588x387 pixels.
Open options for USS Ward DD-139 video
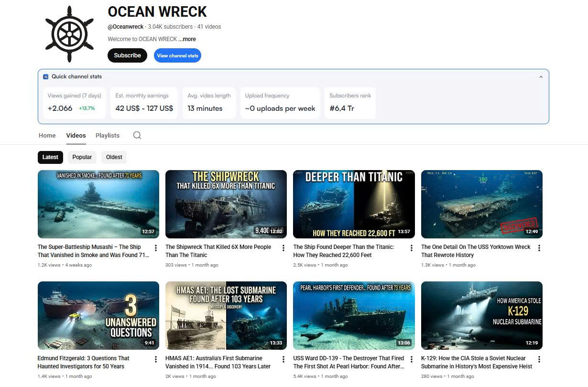coord(412,359)
